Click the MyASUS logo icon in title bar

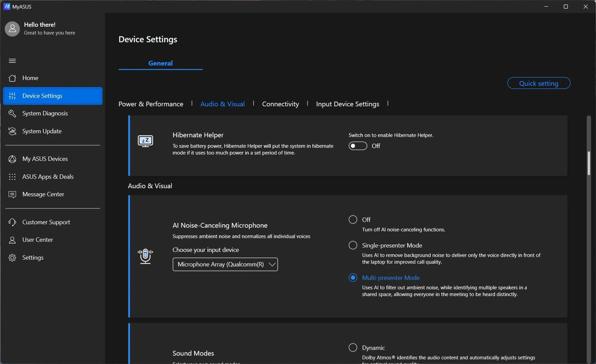point(7,7)
